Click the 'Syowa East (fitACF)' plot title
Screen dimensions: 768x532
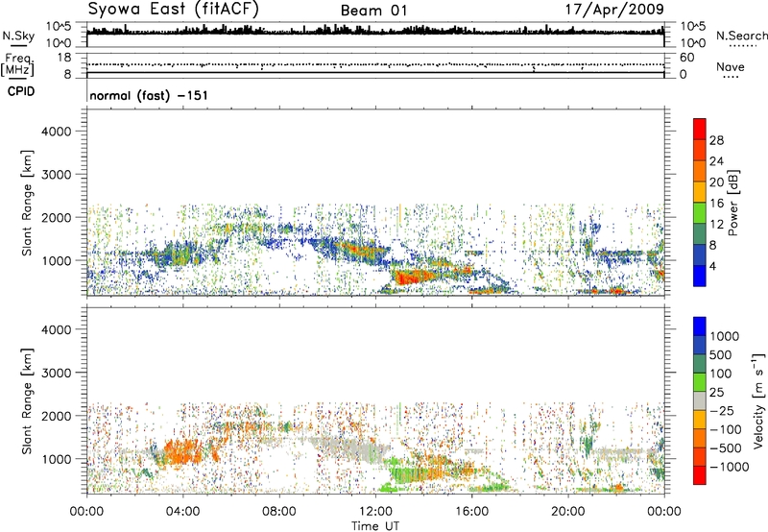coord(174,10)
